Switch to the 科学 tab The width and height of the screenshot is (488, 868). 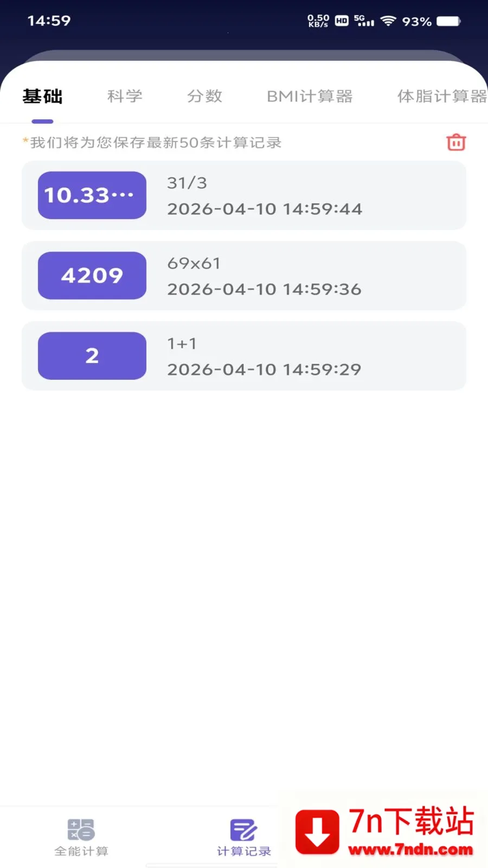point(125,97)
